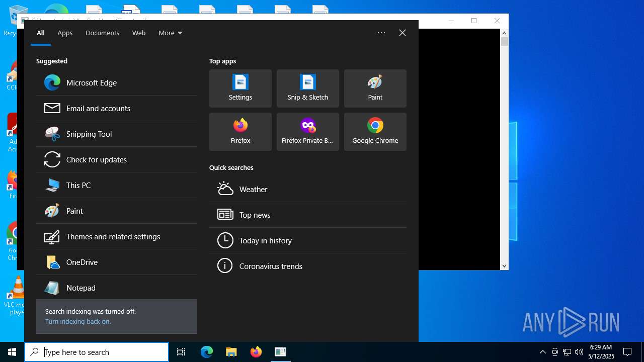Show hidden system tray icons

pos(542,352)
